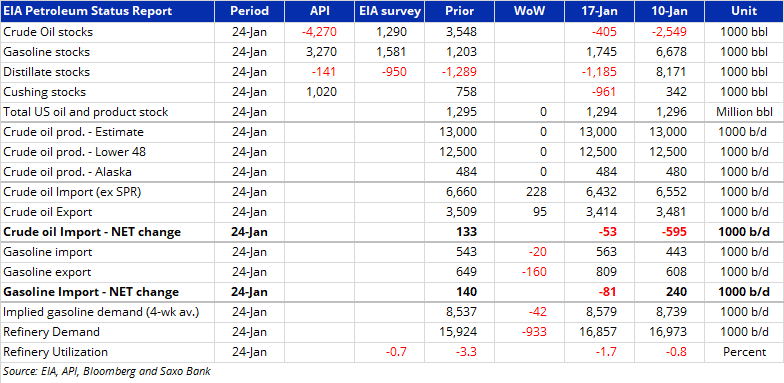Click the source line 'EIA, API, Bloomberg and Saxo Bank'

point(126,372)
